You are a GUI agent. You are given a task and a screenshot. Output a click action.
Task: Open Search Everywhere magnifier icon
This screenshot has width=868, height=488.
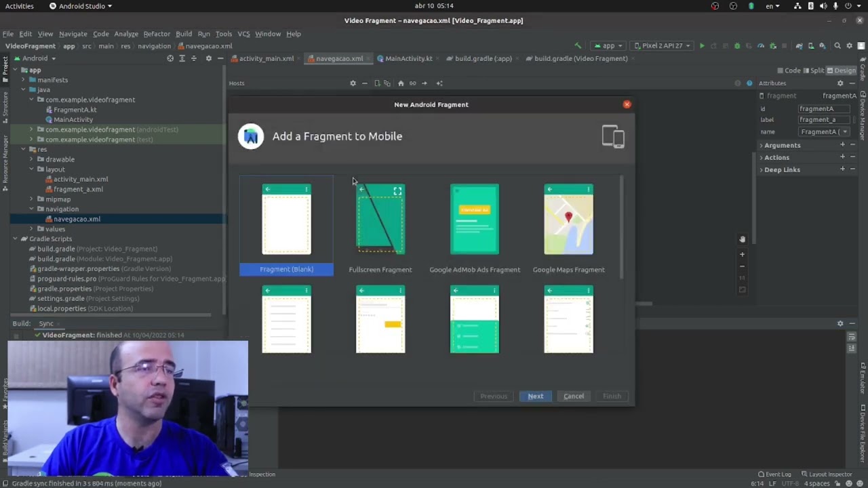coord(837,46)
